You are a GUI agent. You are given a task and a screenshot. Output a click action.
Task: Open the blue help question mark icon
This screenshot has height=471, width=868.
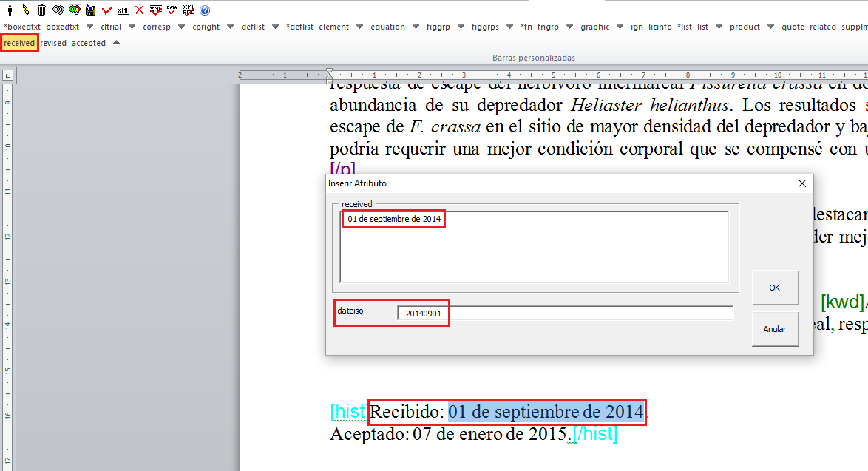[205, 10]
